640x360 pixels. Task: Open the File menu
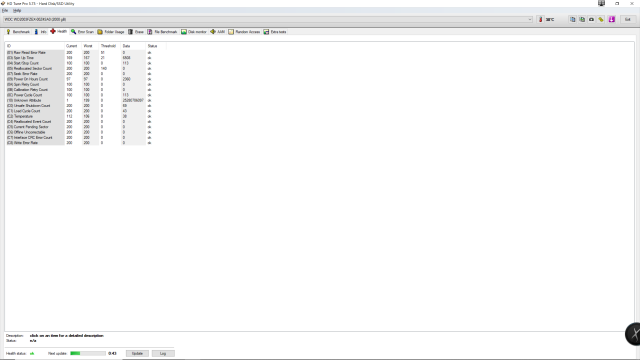pos(5,11)
